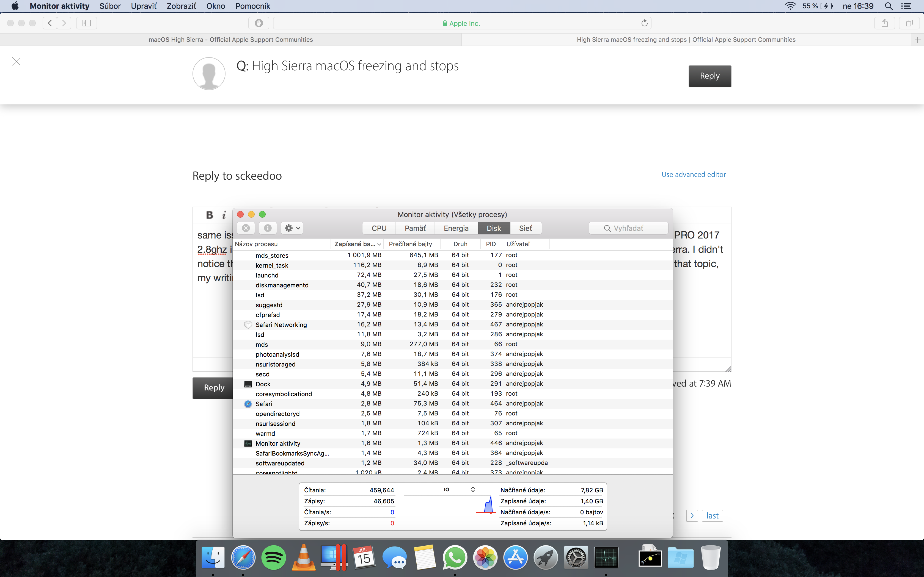924x577 pixels.
Task: Toggle italic formatting in reply editor
Action: click(x=224, y=215)
